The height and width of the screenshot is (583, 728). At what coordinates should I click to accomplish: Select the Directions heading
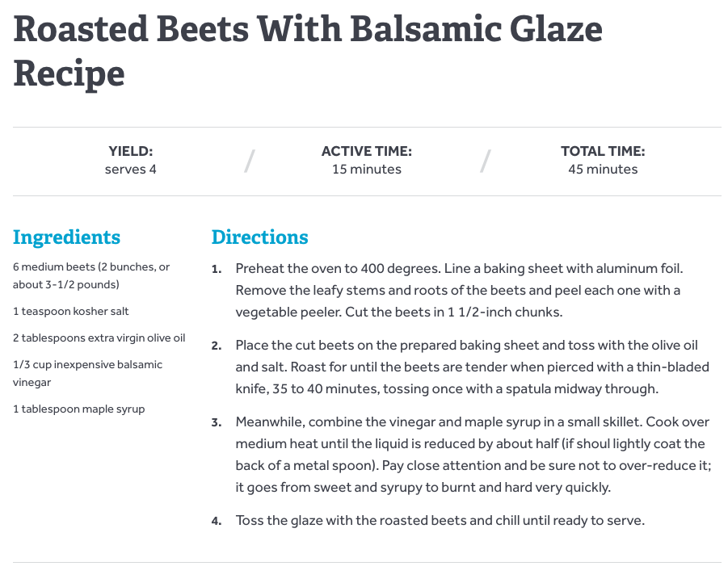(259, 237)
